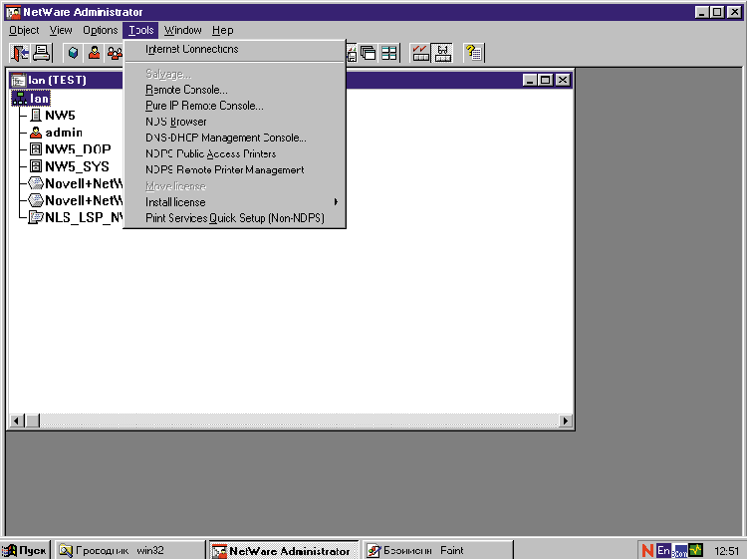Click the user group toolbar icon
Viewport: 747px width, 560px height.
114,53
